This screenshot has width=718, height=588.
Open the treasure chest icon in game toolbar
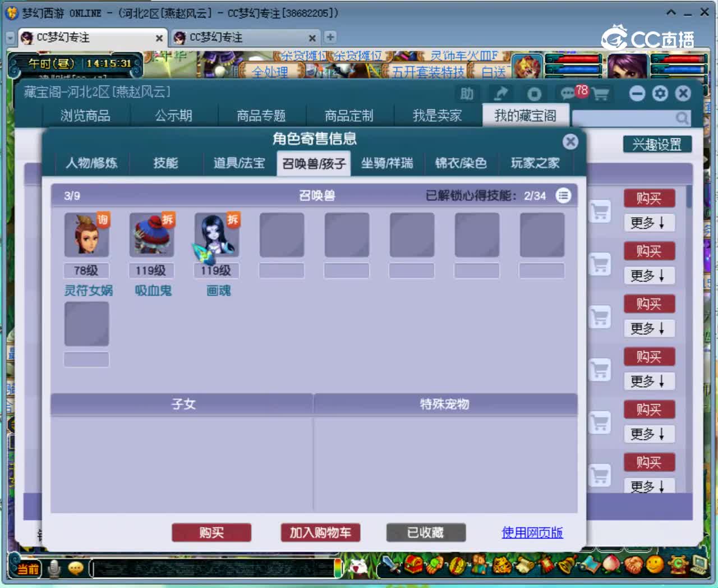413,565
